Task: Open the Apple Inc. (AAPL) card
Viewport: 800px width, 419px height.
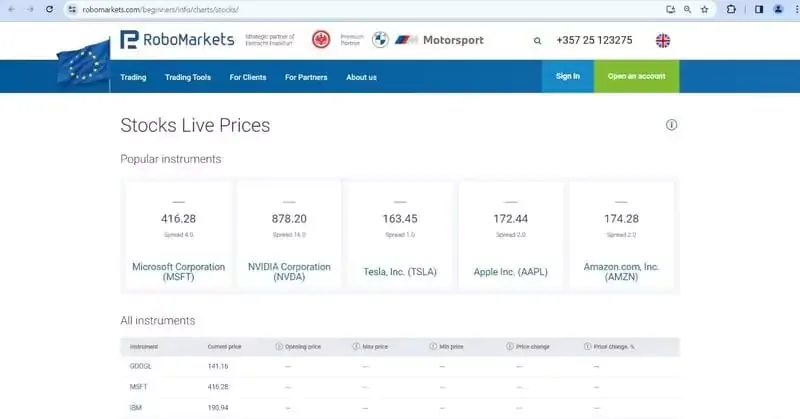Action: pyautogui.click(x=511, y=235)
